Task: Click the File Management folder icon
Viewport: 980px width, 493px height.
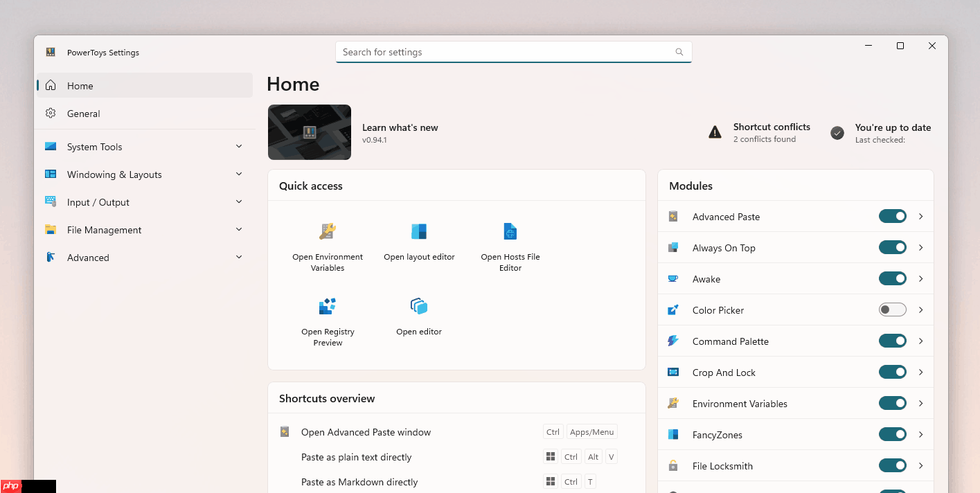Action: point(51,230)
